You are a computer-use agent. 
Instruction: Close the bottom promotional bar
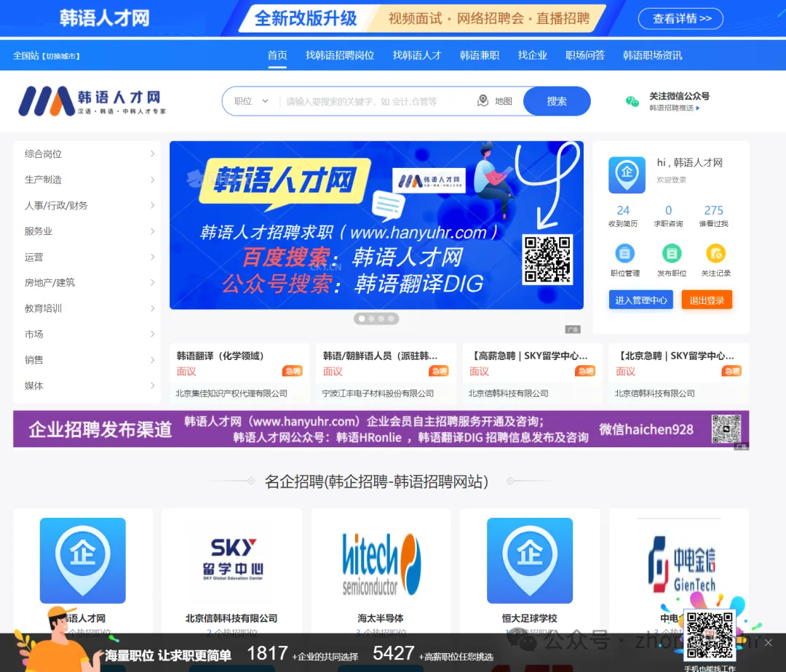(x=768, y=642)
